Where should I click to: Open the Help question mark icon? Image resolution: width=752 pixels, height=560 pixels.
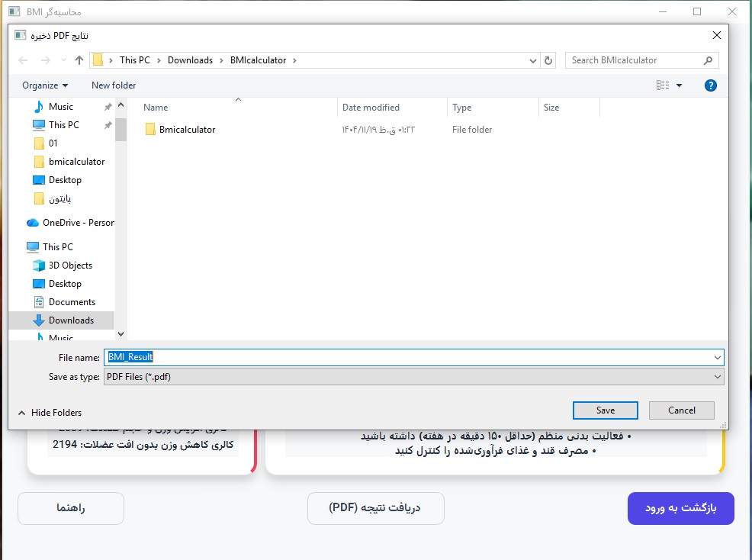(x=710, y=85)
